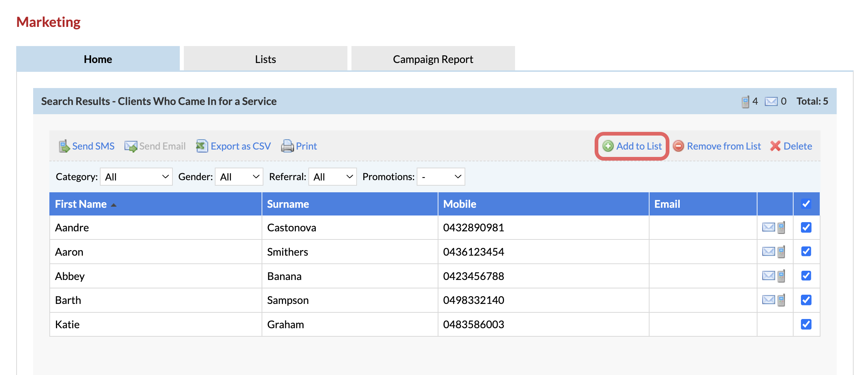Click envelope icon in Aaron Smithers row
This screenshot has width=868, height=375.
768,252
